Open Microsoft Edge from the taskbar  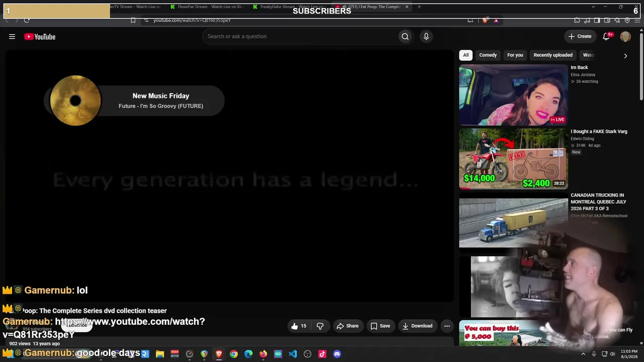click(x=249, y=354)
